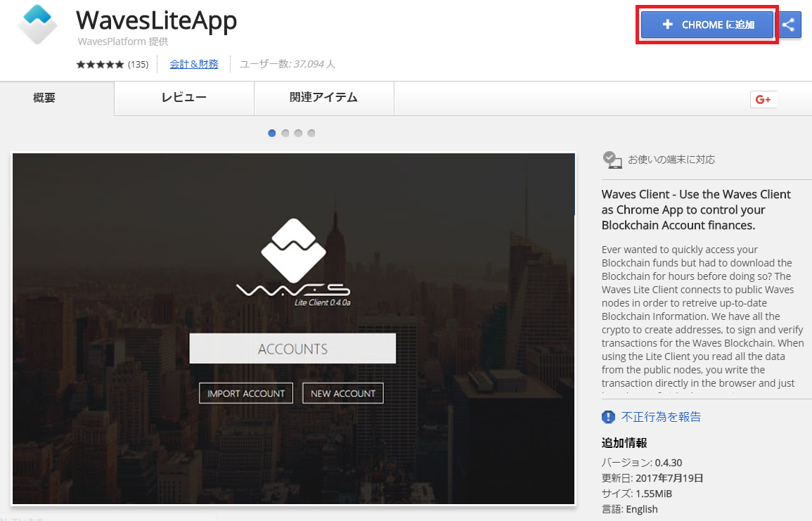The width and height of the screenshot is (812, 521).
Task: Click the Google+ share icon
Action: coord(763,100)
